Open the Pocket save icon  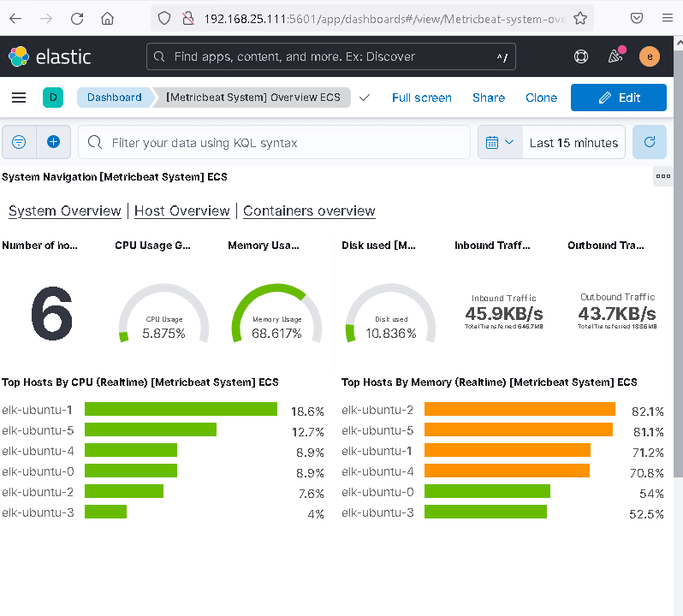(637, 18)
